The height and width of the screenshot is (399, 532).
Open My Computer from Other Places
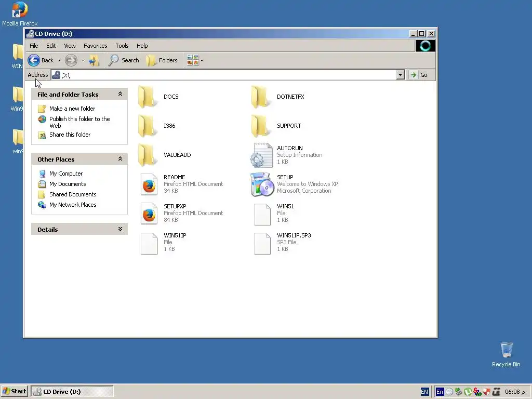pos(66,174)
